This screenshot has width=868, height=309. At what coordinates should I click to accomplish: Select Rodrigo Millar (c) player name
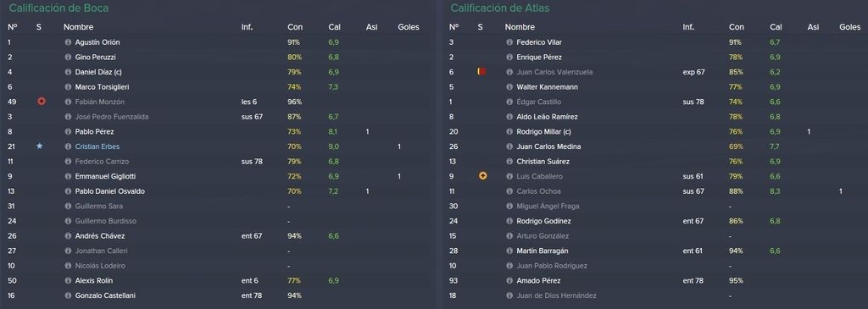click(x=544, y=131)
